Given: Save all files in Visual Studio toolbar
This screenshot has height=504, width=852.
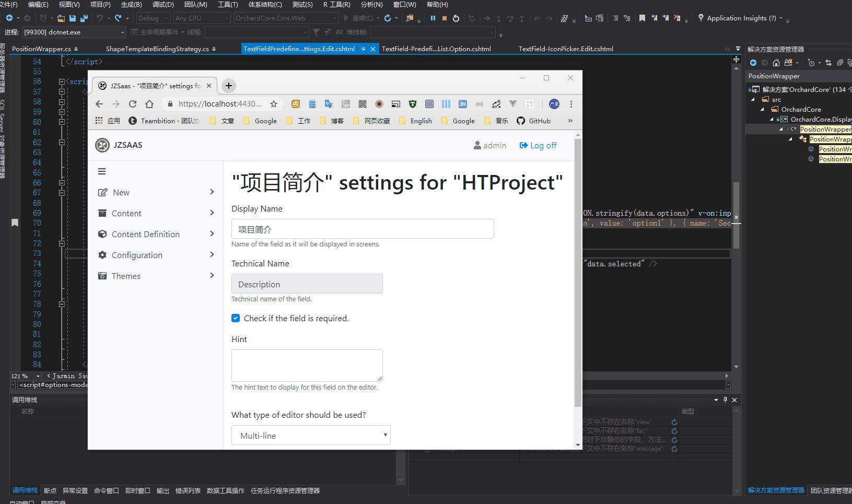Looking at the screenshot, I should (84, 18).
